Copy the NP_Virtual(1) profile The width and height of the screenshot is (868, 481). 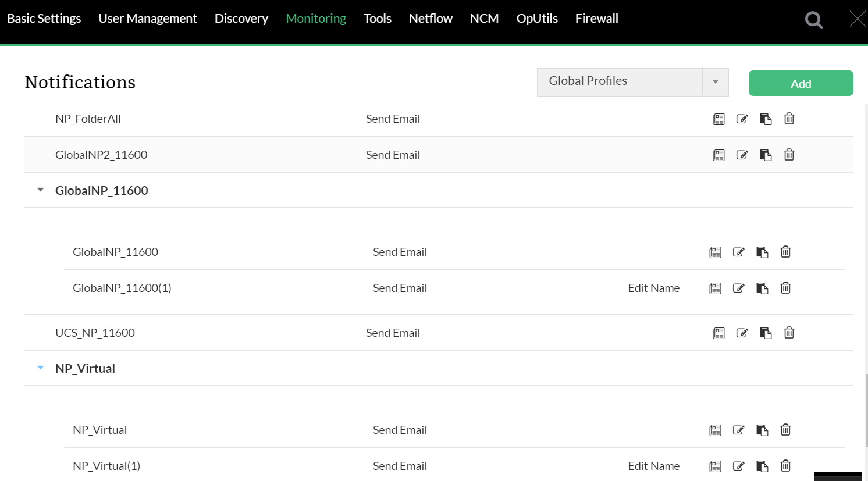(762, 466)
